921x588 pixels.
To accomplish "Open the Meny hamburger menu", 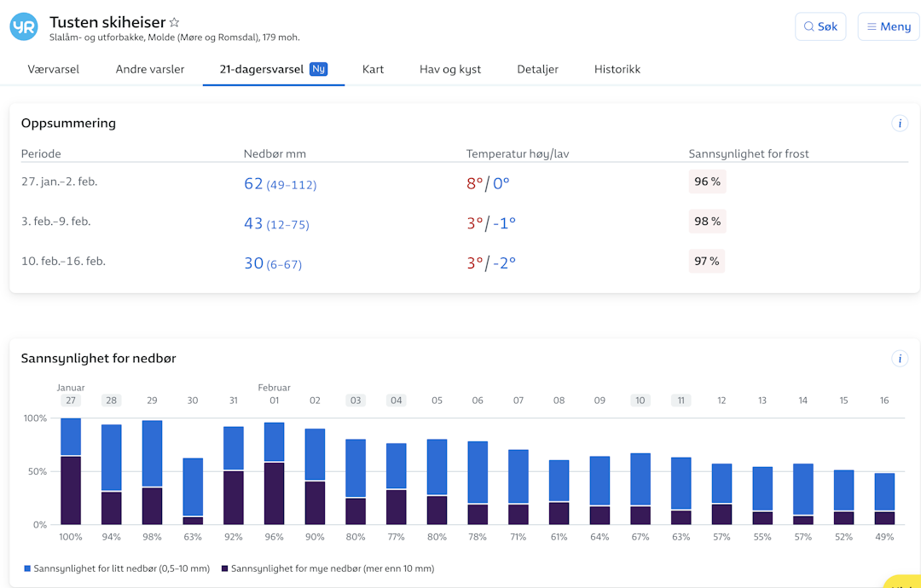I will tap(889, 26).
